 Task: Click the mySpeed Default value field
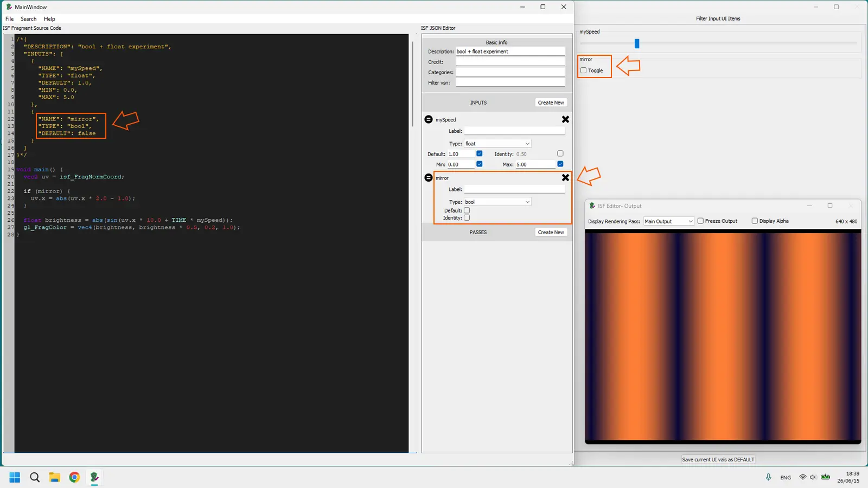[x=461, y=154]
